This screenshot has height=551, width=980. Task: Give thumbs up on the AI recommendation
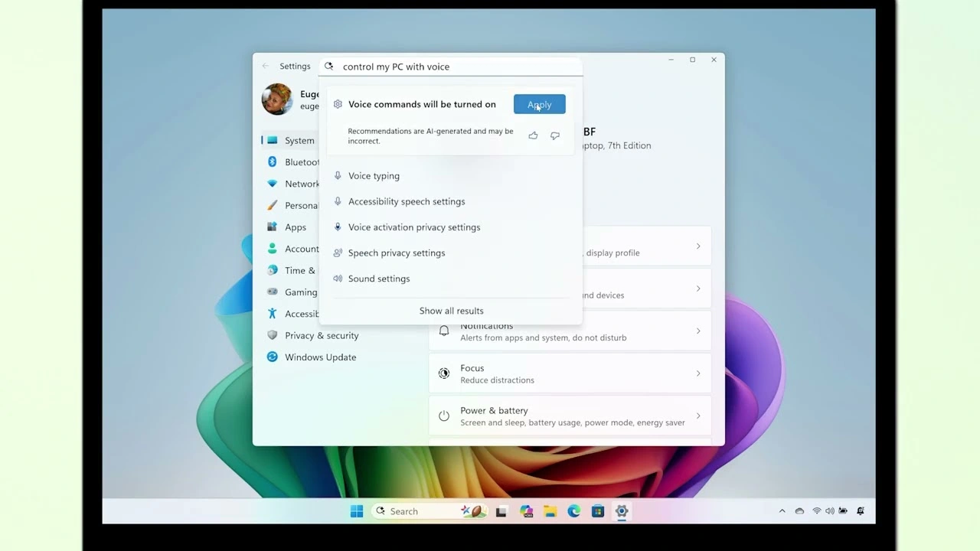tap(533, 135)
